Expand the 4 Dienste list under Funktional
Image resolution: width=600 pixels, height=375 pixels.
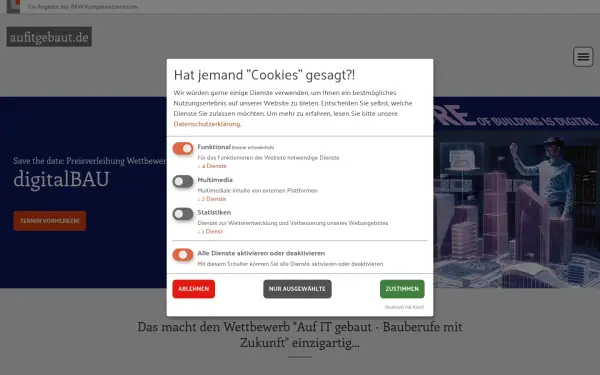tap(212, 166)
